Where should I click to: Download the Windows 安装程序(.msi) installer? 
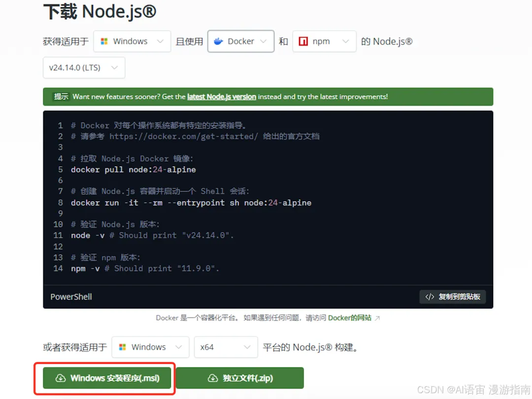click(x=107, y=378)
